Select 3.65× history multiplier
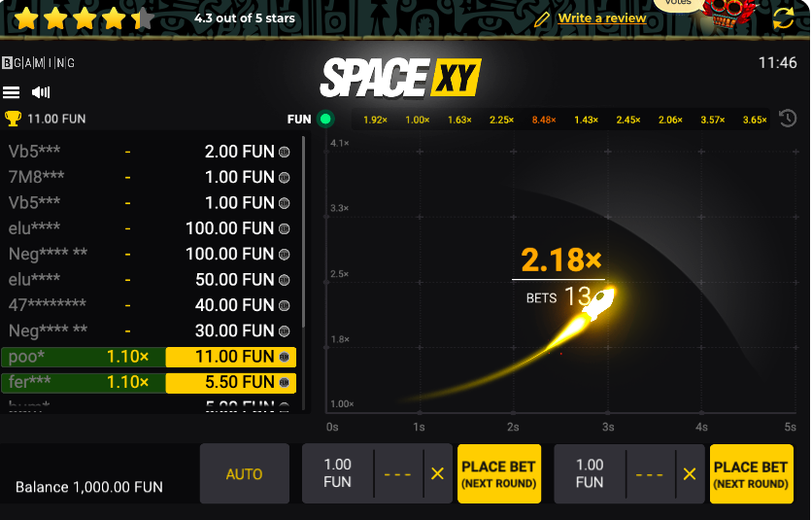 coord(755,120)
